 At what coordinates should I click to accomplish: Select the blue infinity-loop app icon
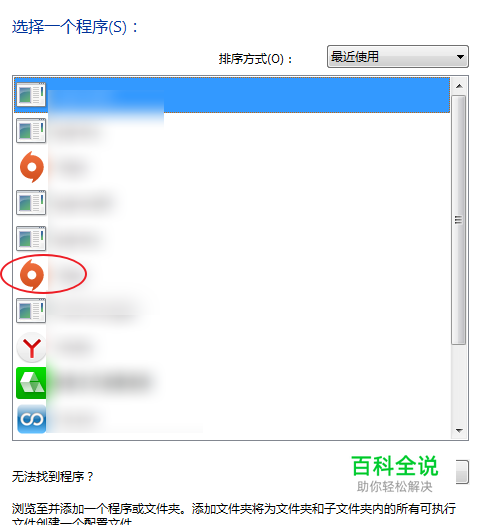[x=31, y=419]
